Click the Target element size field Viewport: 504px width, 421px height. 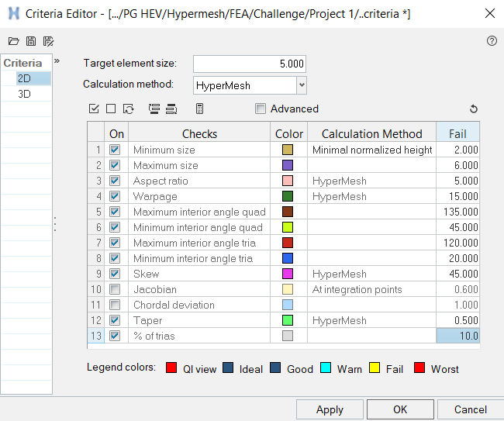[x=249, y=64]
